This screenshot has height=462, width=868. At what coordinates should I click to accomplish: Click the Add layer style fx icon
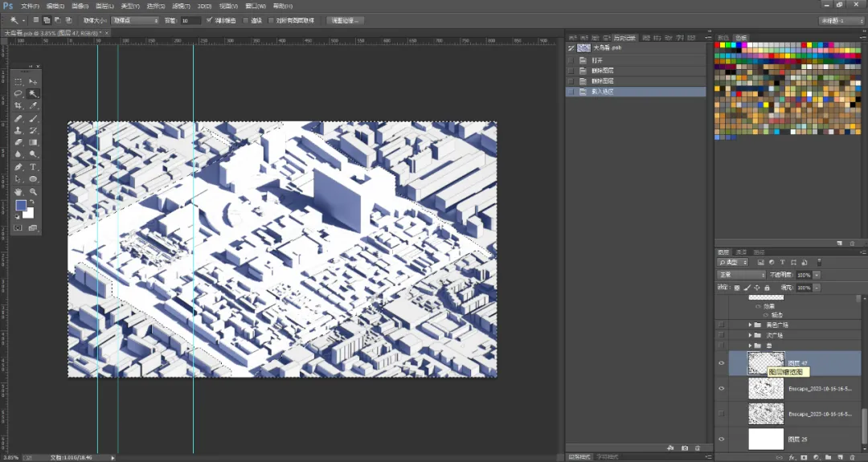[x=792, y=457]
